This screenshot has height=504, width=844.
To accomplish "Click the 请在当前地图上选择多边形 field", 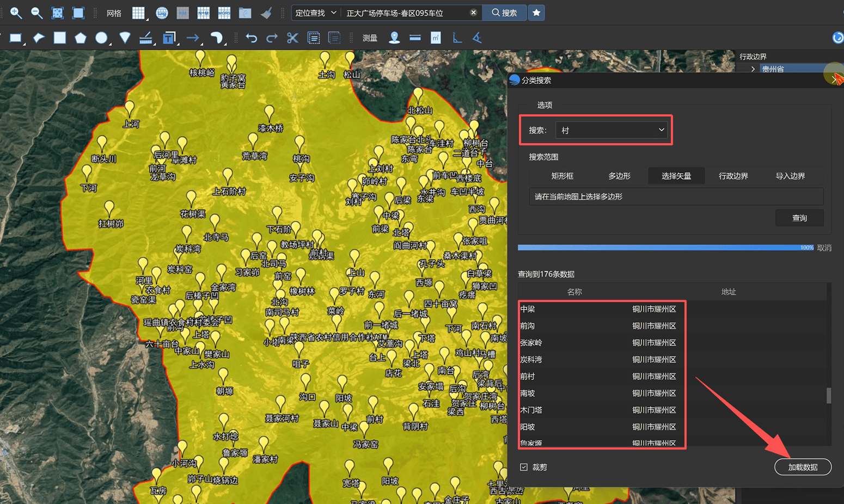I will [676, 196].
